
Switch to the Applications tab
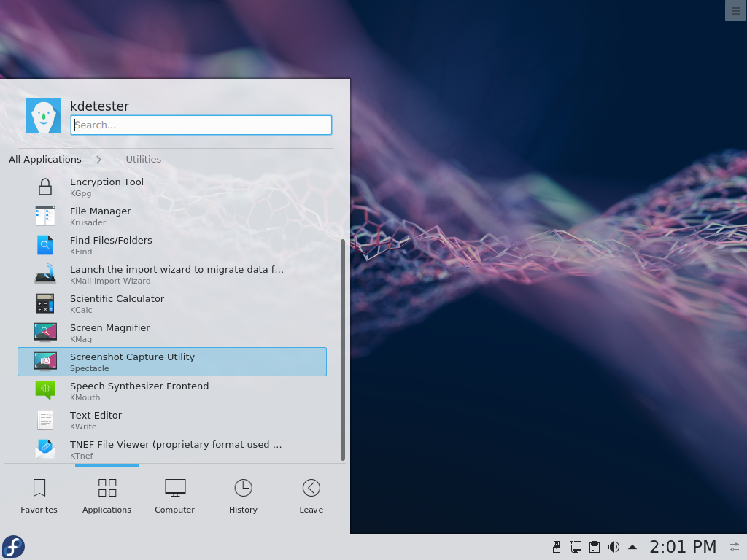pyautogui.click(x=107, y=496)
